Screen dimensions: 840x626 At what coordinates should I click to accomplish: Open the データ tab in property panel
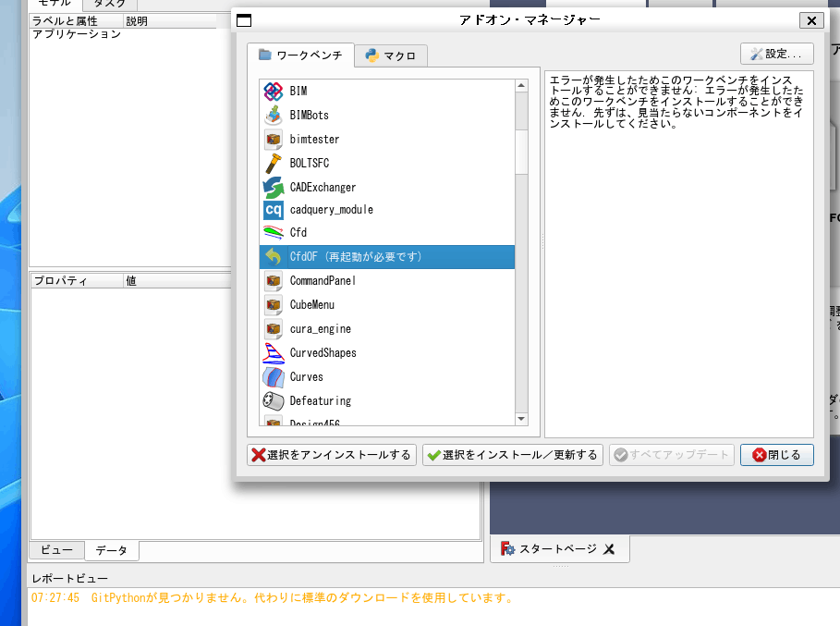112,550
